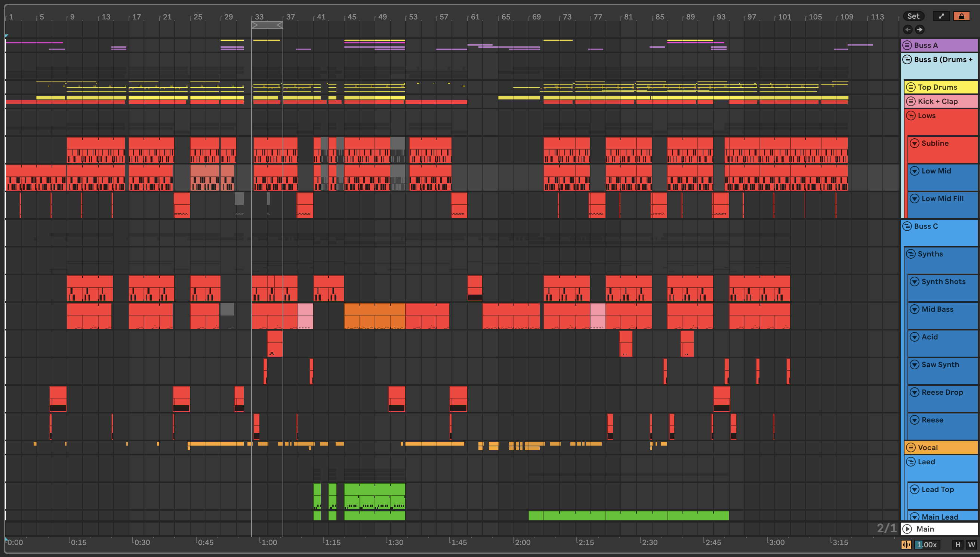Click the Reese Drop unfold icon
The width and height of the screenshot is (980, 557).
[x=914, y=392]
